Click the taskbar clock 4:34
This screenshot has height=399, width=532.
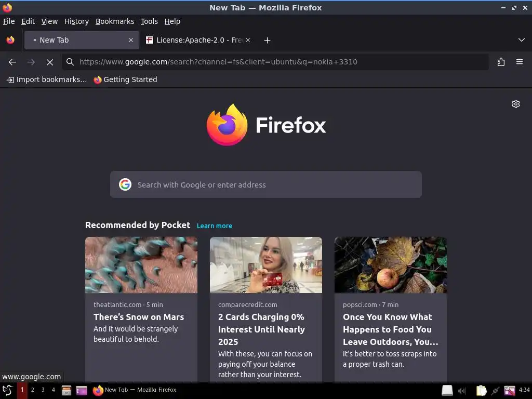coord(524,390)
